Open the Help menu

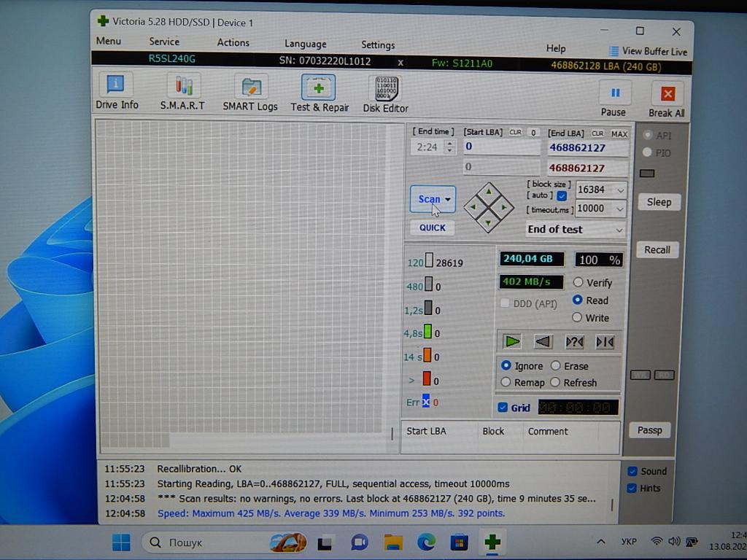point(555,48)
